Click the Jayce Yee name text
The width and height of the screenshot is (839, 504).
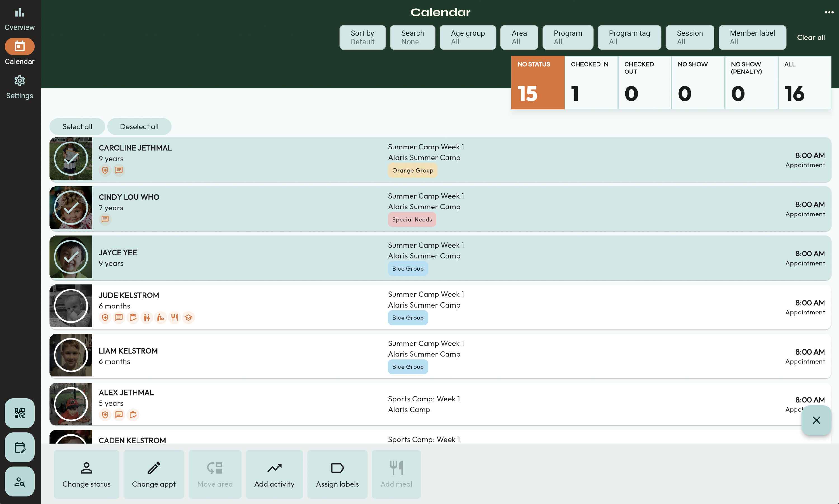pyautogui.click(x=118, y=253)
